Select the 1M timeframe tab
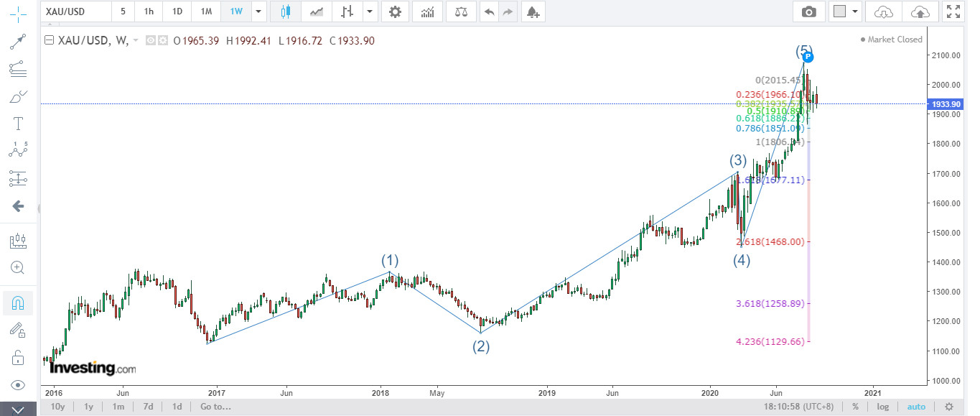 point(206,11)
